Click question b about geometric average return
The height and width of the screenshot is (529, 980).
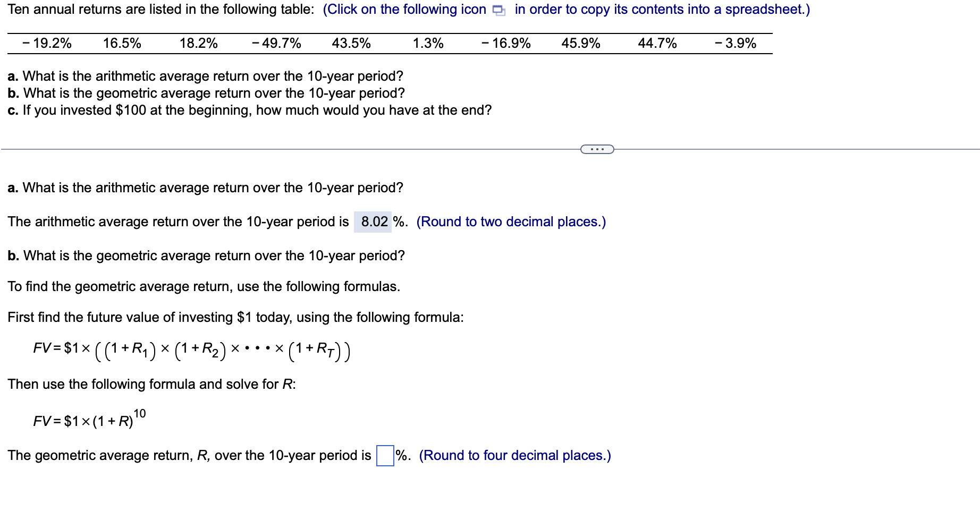pos(205,256)
